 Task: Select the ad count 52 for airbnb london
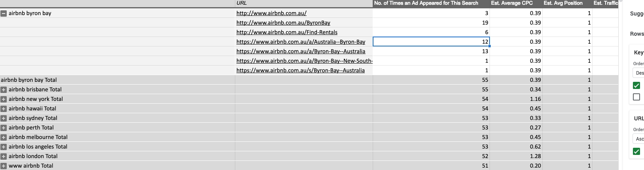click(x=431, y=156)
